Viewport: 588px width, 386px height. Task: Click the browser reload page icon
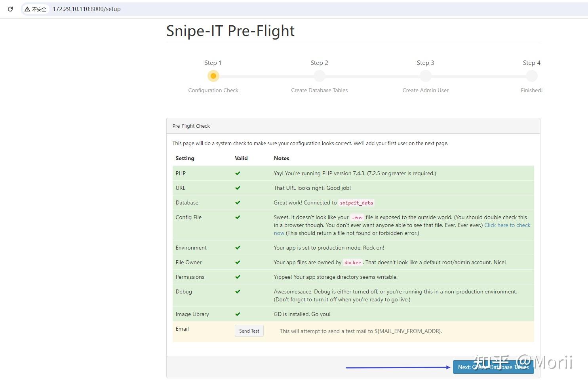coord(10,9)
